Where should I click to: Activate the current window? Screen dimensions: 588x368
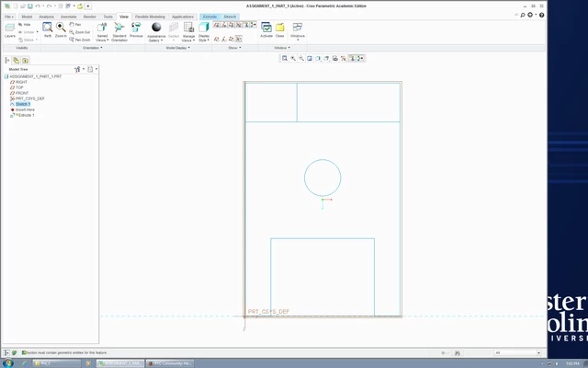266,29
